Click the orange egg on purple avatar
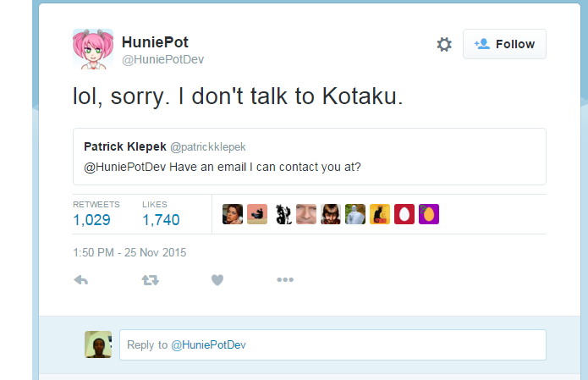The height and width of the screenshot is (380, 588). click(x=429, y=214)
